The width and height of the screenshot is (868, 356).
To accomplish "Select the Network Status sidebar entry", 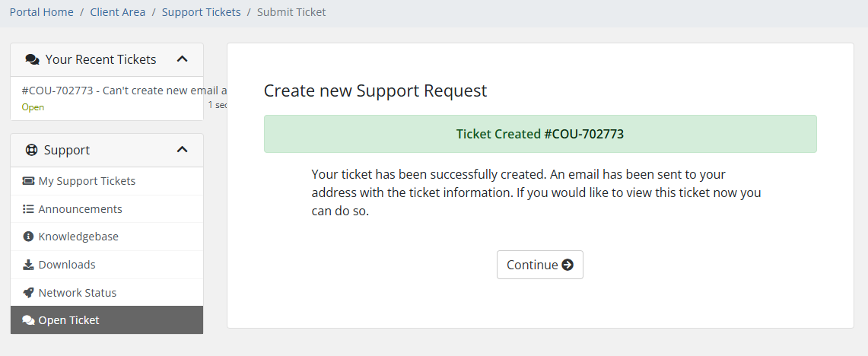I will point(107,292).
